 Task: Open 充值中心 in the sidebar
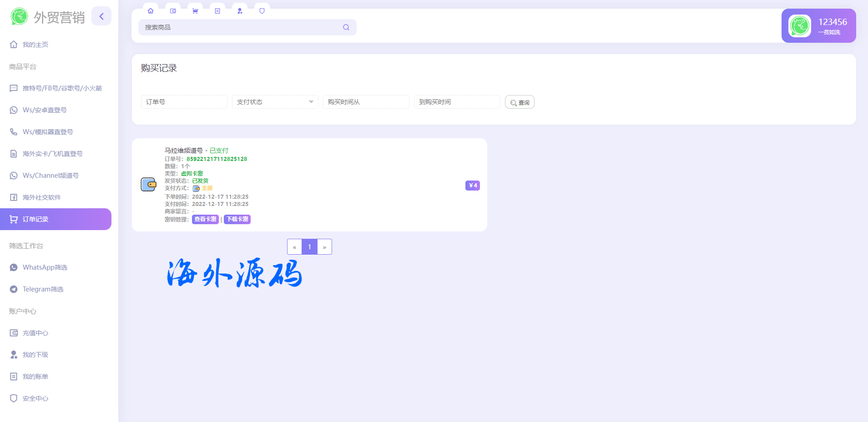(x=35, y=333)
